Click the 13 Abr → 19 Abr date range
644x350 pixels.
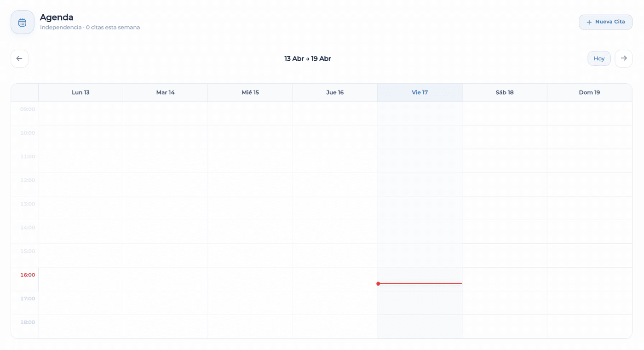pos(308,58)
